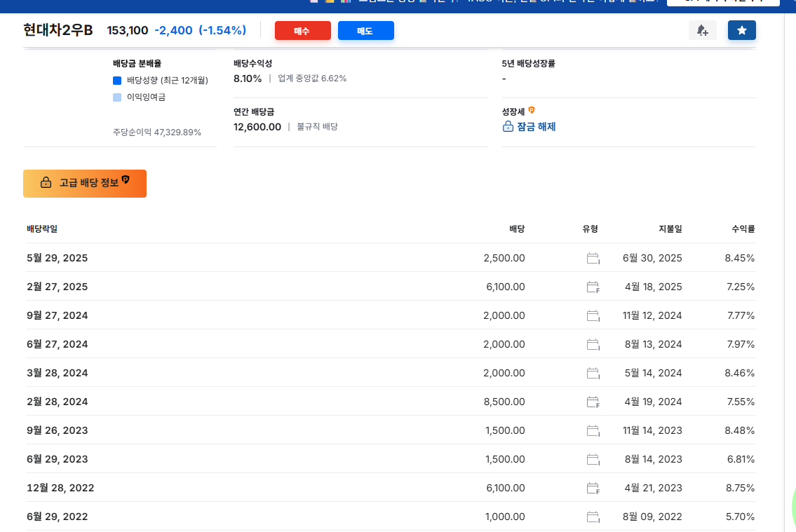
Task: Click the 5년 배당성장률 label
Action: [x=529, y=63]
